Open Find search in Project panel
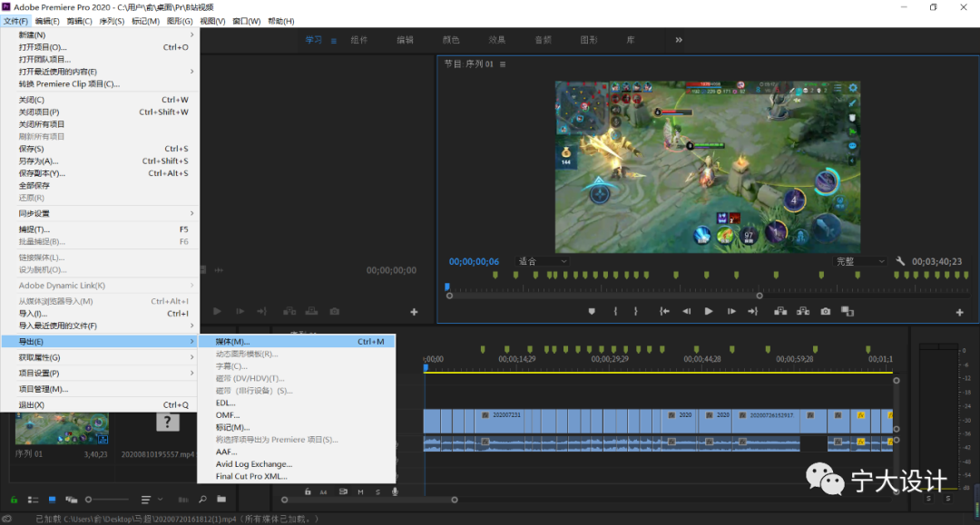The image size is (980, 525). pyautogui.click(x=202, y=500)
